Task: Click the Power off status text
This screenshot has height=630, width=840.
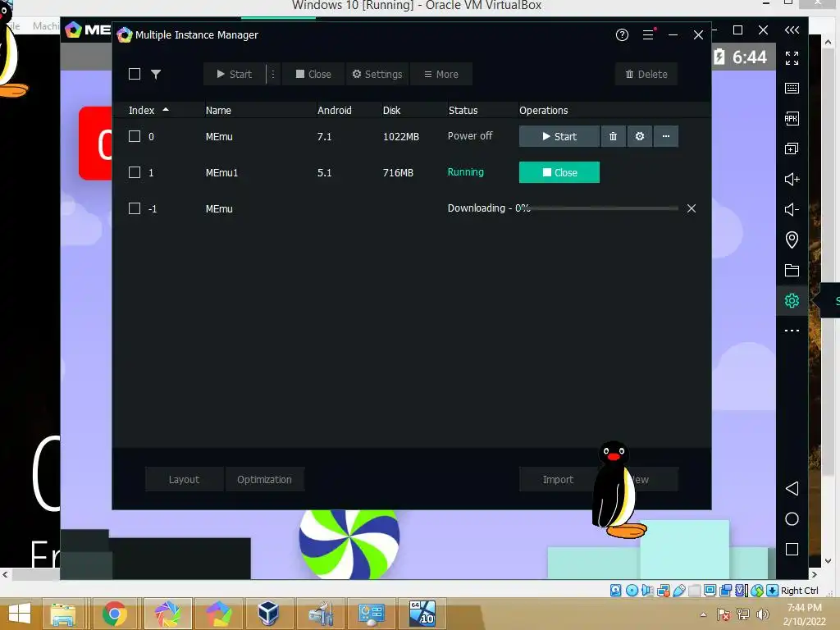Action: pos(470,136)
